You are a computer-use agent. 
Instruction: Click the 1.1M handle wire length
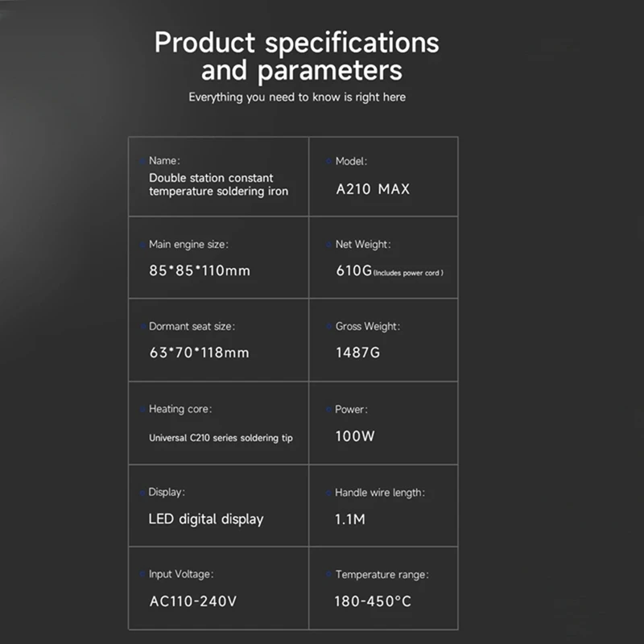[x=350, y=519]
